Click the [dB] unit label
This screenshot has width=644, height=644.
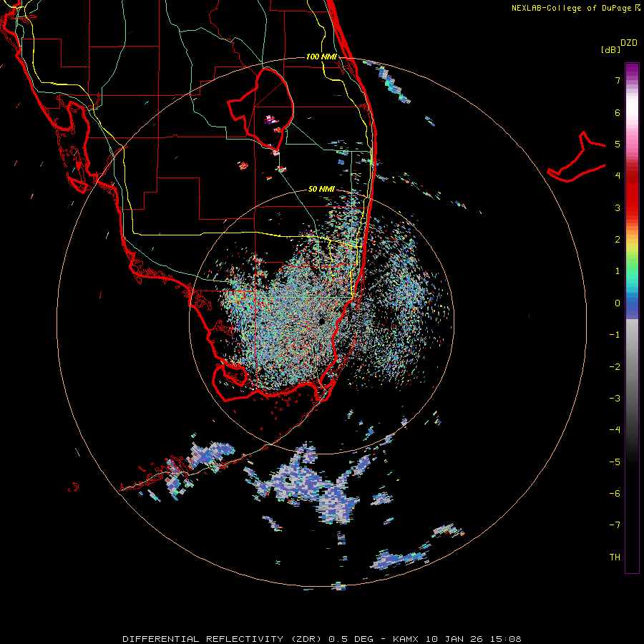pyautogui.click(x=610, y=49)
